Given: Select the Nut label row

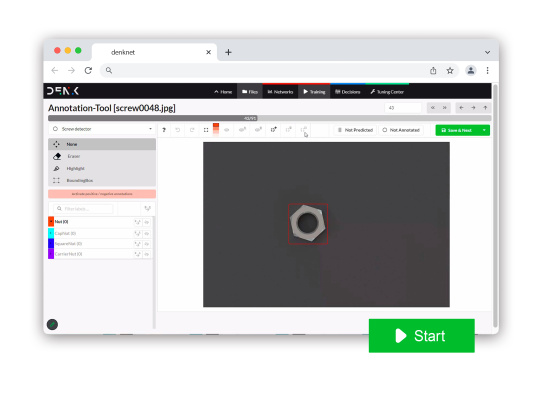Looking at the screenshot, I should click(x=100, y=222).
